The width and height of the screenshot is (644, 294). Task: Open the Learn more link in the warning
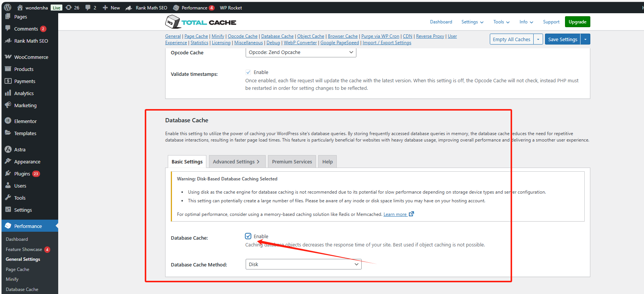pyautogui.click(x=395, y=214)
